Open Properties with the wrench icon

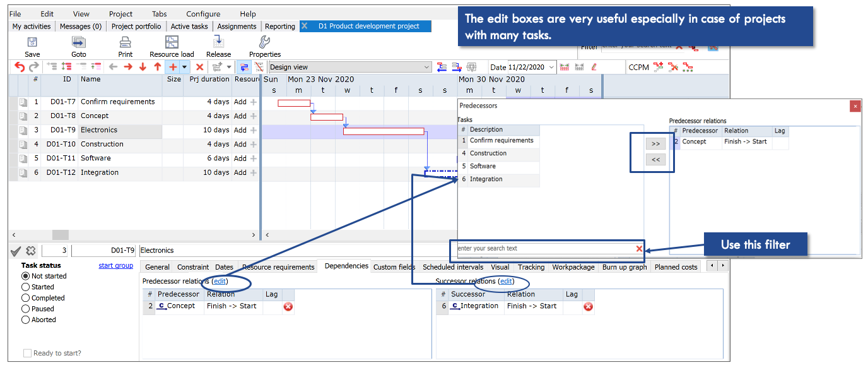pyautogui.click(x=265, y=42)
